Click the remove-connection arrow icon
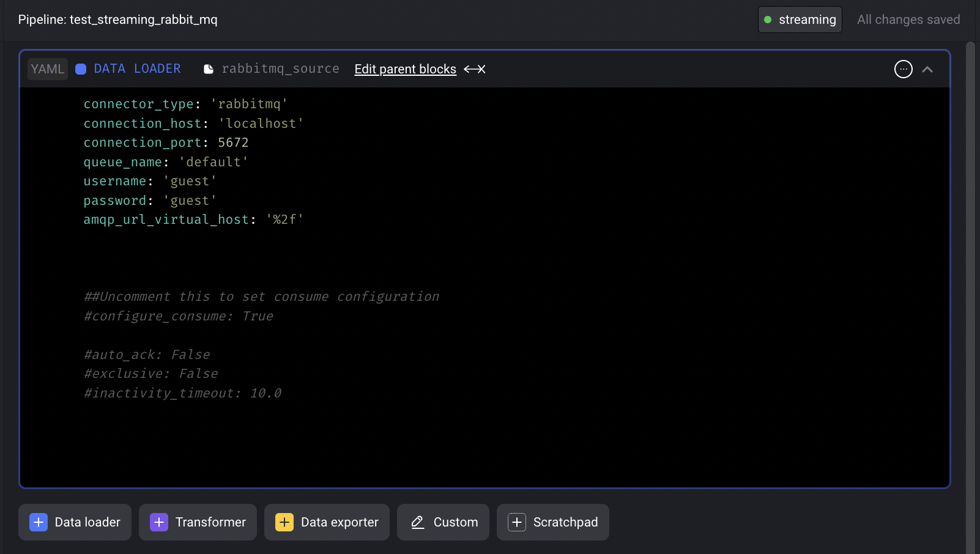This screenshot has height=554, width=980. click(x=475, y=69)
